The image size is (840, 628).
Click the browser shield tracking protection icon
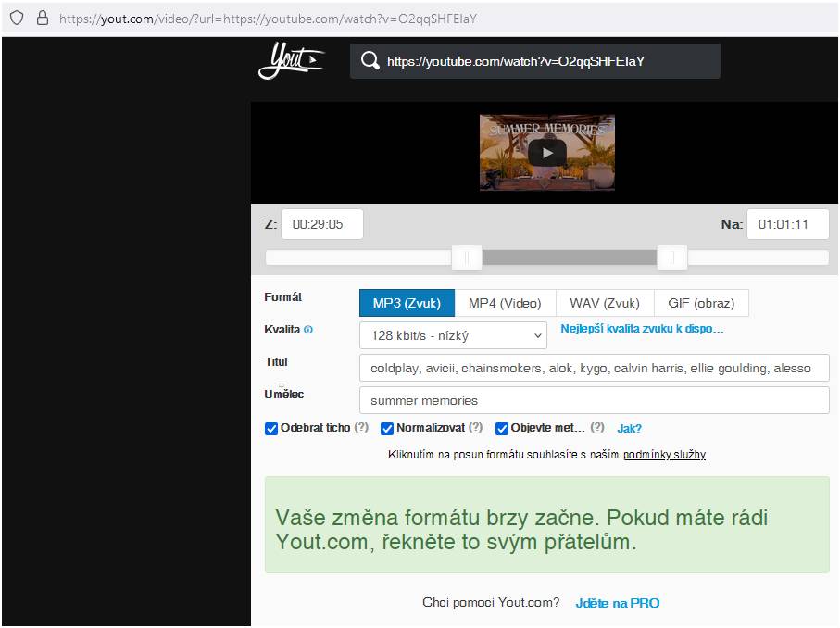click(18, 19)
